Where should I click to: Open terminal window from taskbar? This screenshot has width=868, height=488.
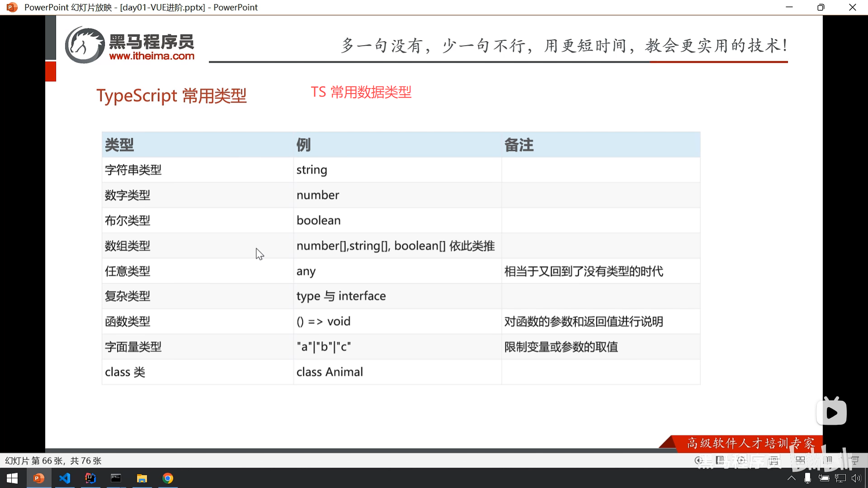pyautogui.click(x=116, y=478)
